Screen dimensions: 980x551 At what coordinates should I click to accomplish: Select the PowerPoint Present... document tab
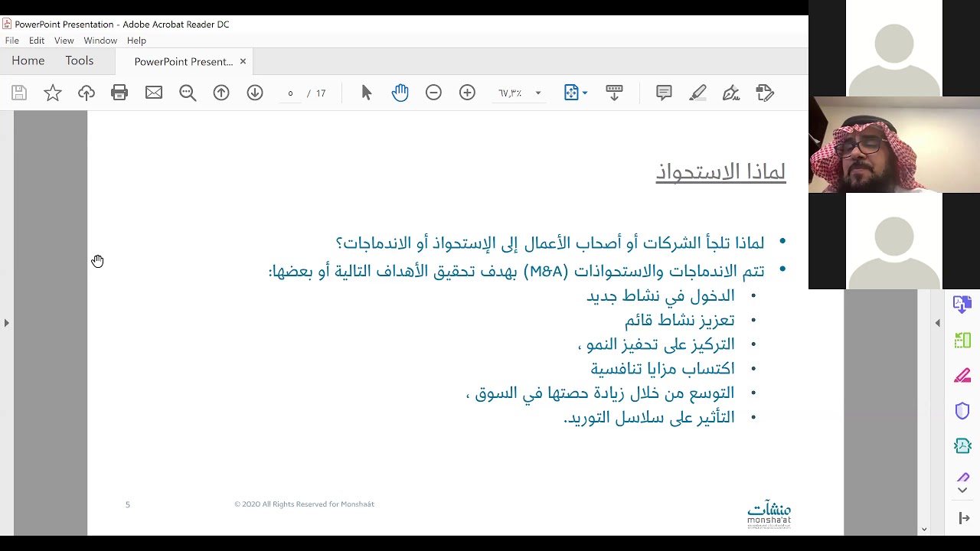click(x=183, y=61)
